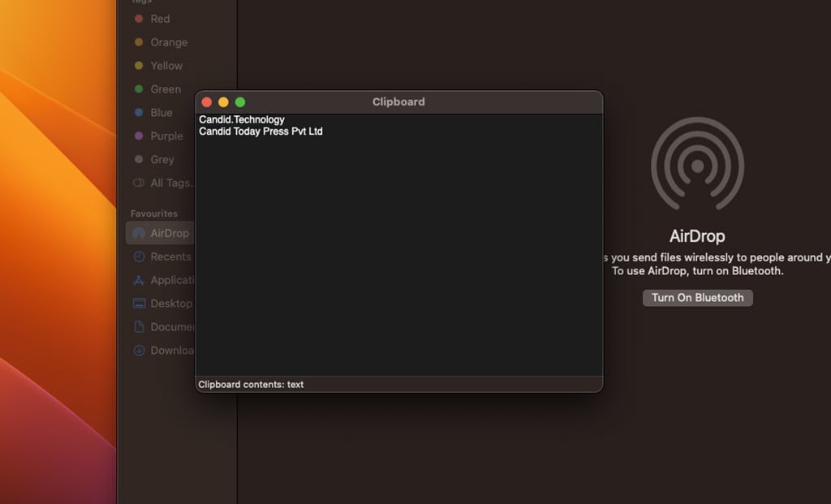This screenshot has height=504, width=831.
Task: Click the yellow tag color dot
Action: pos(139,66)
